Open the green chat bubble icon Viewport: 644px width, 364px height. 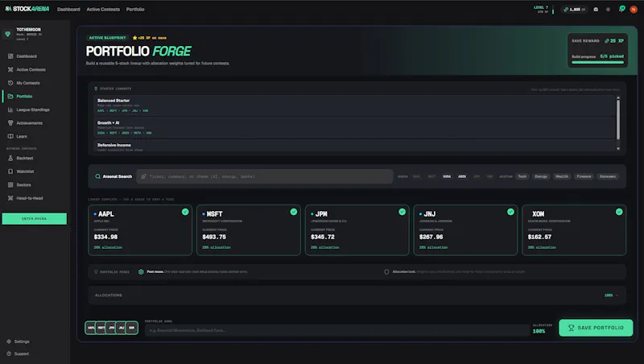621,9
